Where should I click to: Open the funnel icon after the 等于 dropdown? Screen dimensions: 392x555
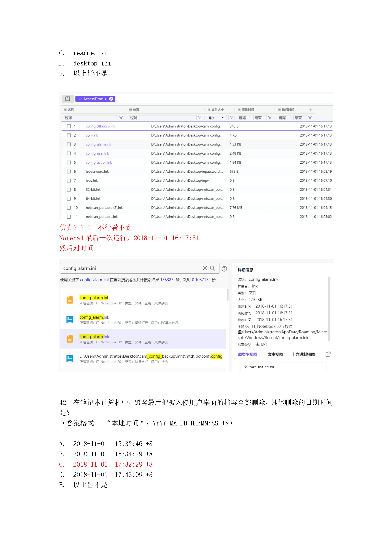(231, 118)
